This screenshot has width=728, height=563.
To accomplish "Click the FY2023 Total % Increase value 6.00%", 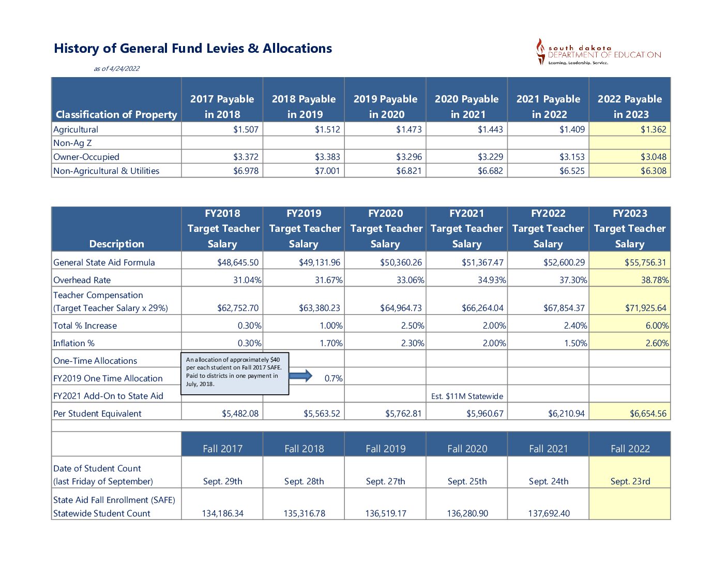I will coord(657,325).
